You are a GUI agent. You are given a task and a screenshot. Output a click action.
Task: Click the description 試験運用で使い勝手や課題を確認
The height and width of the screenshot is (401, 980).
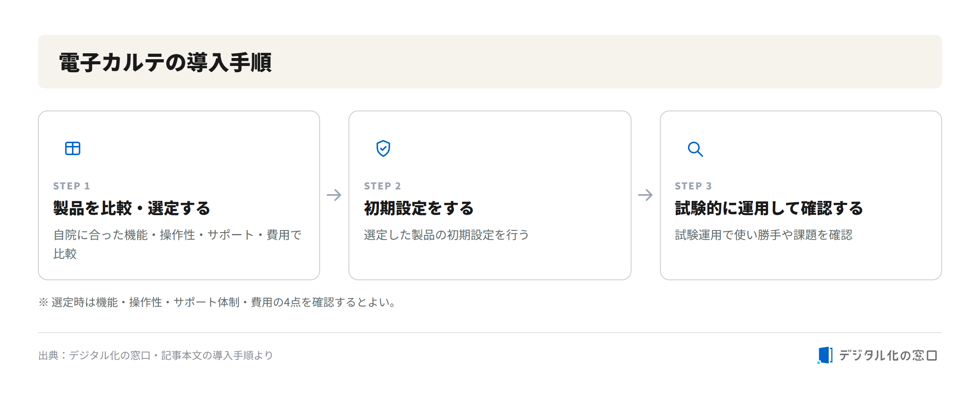764,235
